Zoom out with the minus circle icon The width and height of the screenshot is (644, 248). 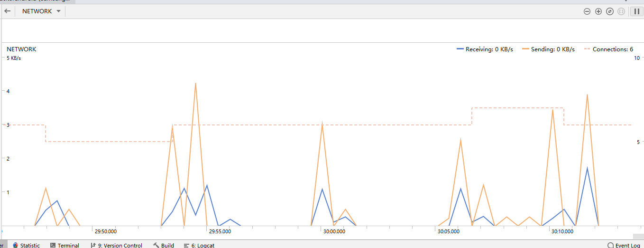pos(587,11)
